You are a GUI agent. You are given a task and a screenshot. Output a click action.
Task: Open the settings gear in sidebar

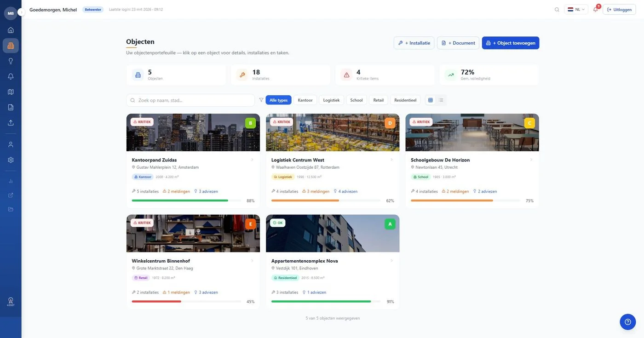(x=11, y=160)
